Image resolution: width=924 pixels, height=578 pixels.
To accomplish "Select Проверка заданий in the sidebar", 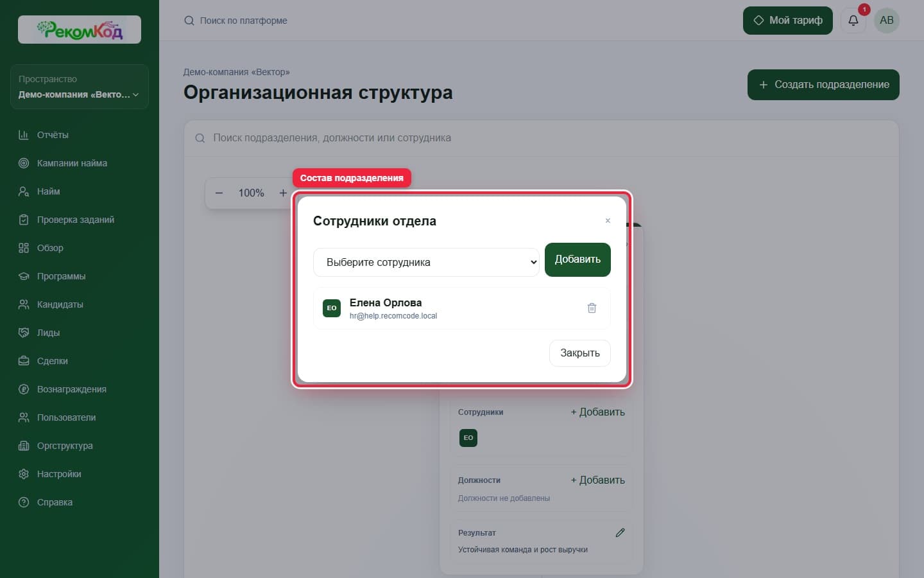I will [80, 220].
